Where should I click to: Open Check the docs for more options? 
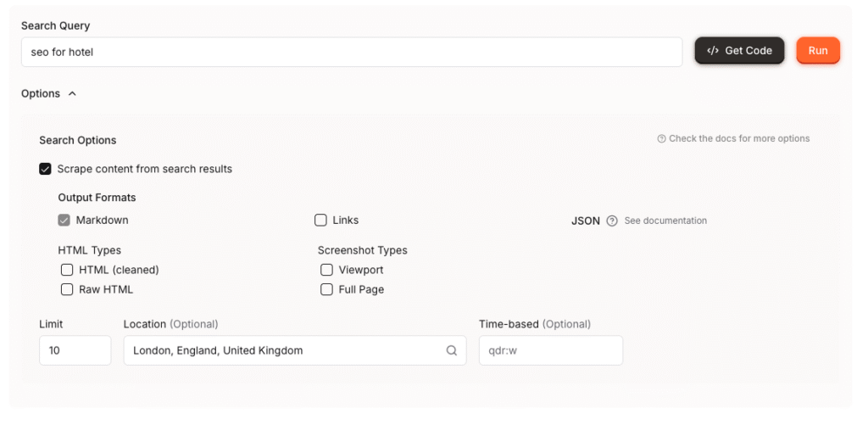[738, 139]
